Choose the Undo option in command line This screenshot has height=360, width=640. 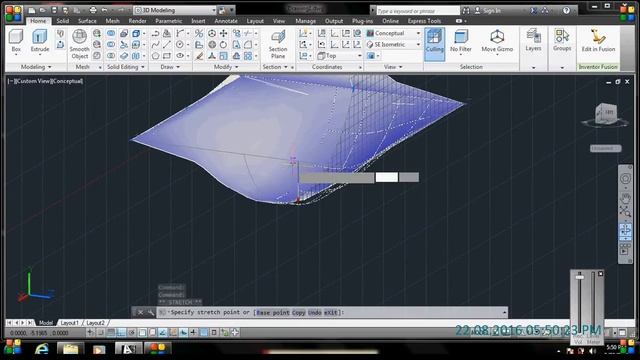point(315,313)
